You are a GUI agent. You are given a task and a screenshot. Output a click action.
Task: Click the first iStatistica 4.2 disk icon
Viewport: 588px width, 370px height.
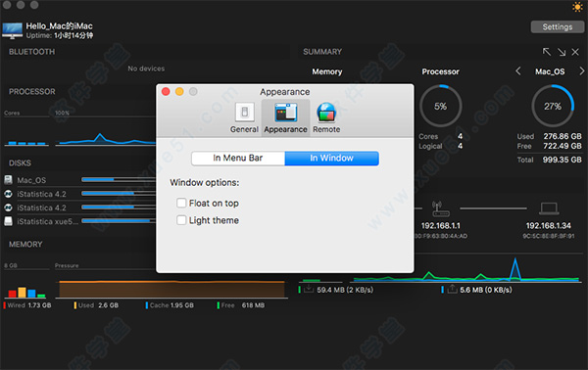[x=8, y=194]
